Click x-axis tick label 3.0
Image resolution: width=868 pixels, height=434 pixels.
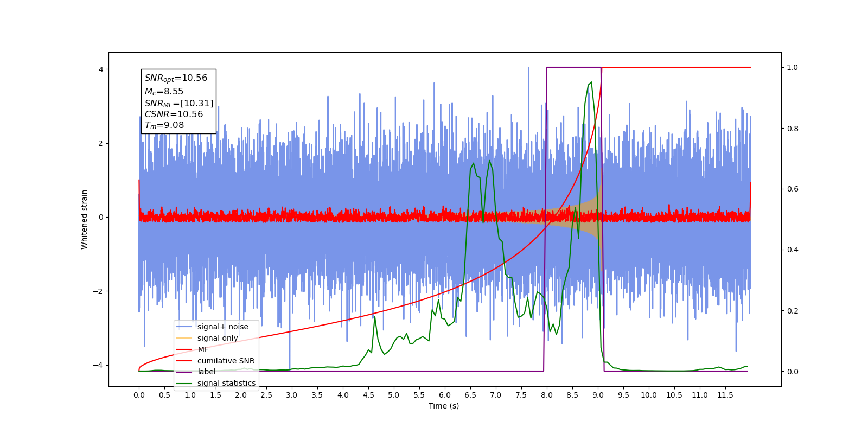click(292, 395)
